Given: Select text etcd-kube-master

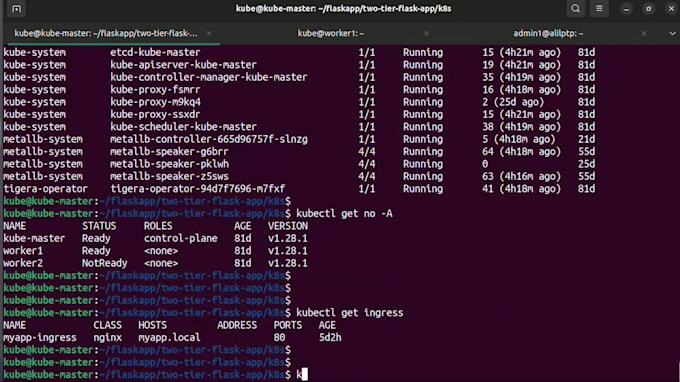Looking at the screenshot, I should pyautogui.click(x=155, y=52).
